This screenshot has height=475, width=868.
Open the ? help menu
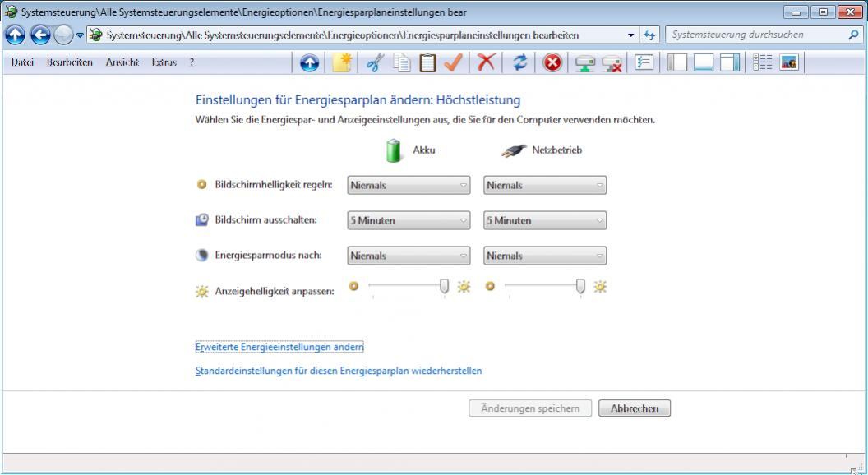192,62
